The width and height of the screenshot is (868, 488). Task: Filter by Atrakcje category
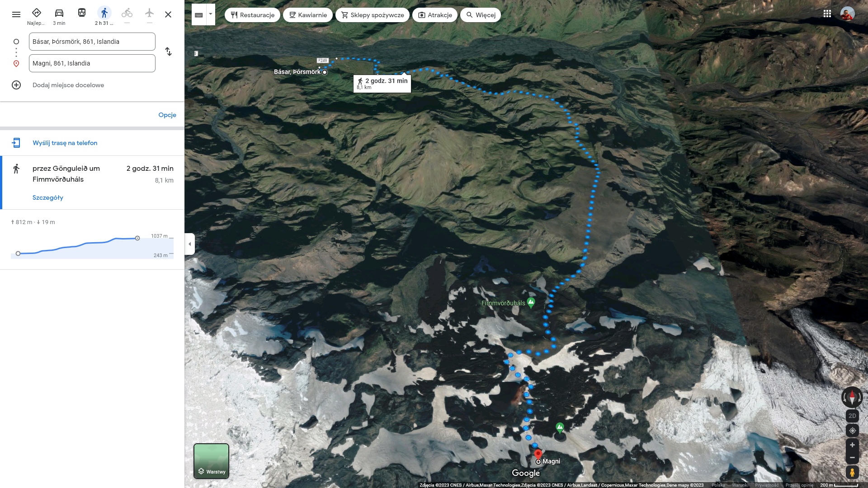pos(435,15)
